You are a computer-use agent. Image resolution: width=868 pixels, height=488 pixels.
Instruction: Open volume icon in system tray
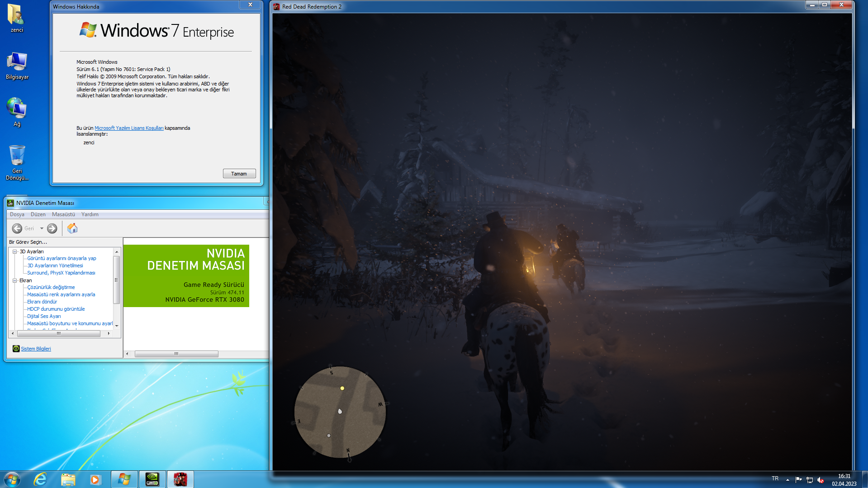click(x=821, y=479)
